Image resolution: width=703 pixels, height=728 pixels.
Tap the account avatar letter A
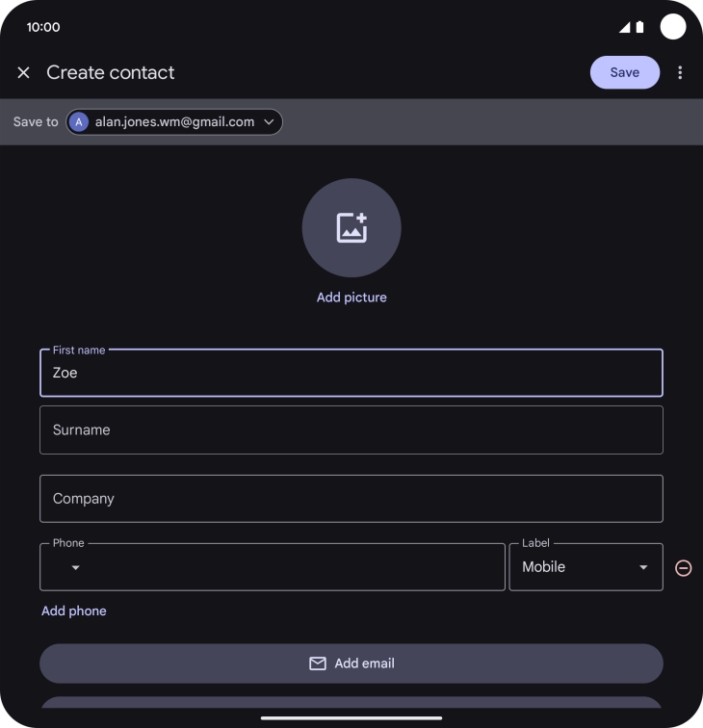[x=79, y=122]
